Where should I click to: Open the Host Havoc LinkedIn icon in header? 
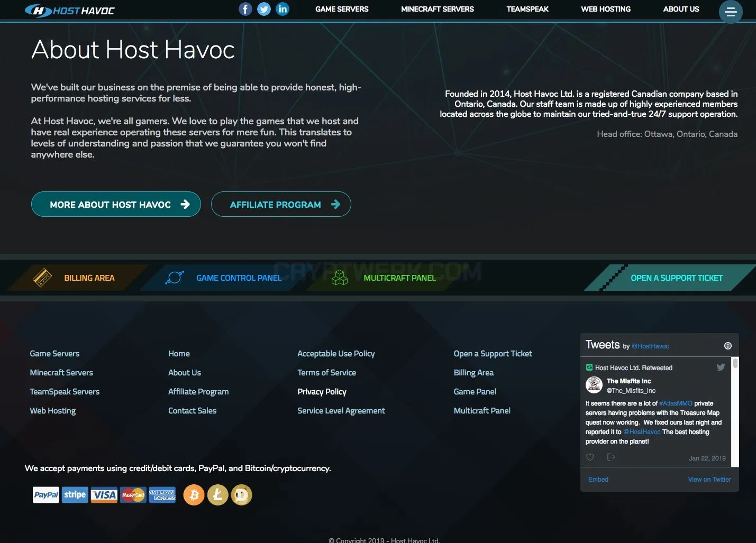point(283,9)
